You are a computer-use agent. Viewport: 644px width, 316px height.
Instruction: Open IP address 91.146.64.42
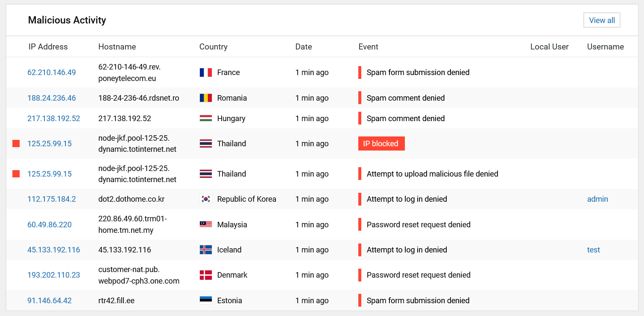point(50,301)
